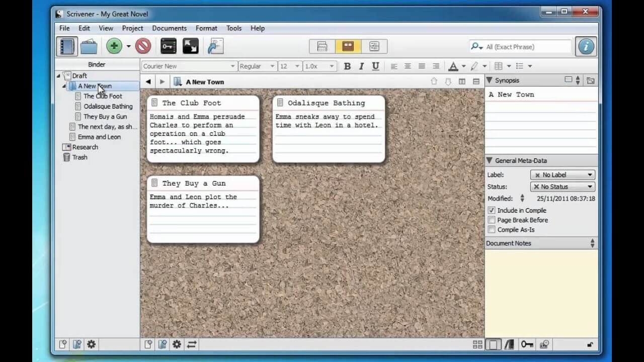Open Regular font style dropdown
The image size is (644, 362).
pyautogui.click(x=257, y=66)
